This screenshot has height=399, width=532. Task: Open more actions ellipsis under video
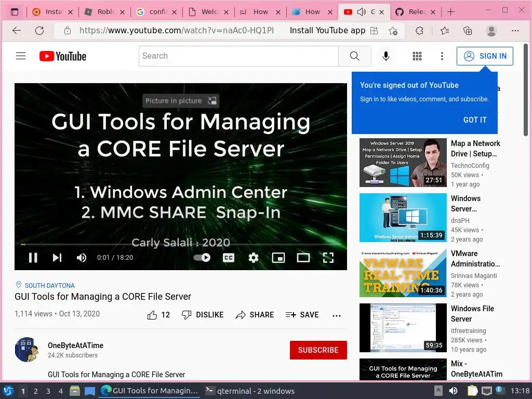point(337,315)
